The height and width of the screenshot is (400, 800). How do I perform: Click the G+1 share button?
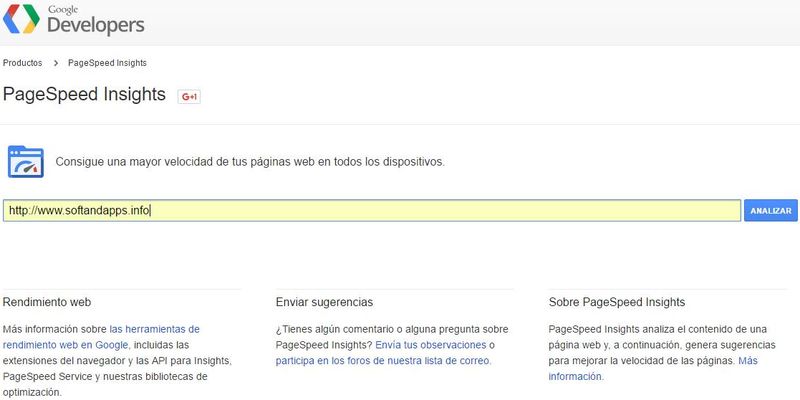[x=189, y=96]
